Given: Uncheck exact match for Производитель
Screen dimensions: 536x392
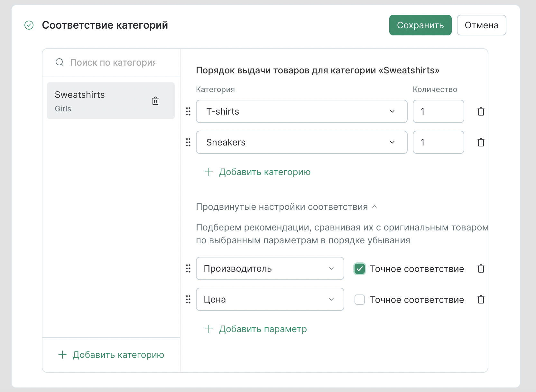Looking at the screenshot, I should coord(360,269).
